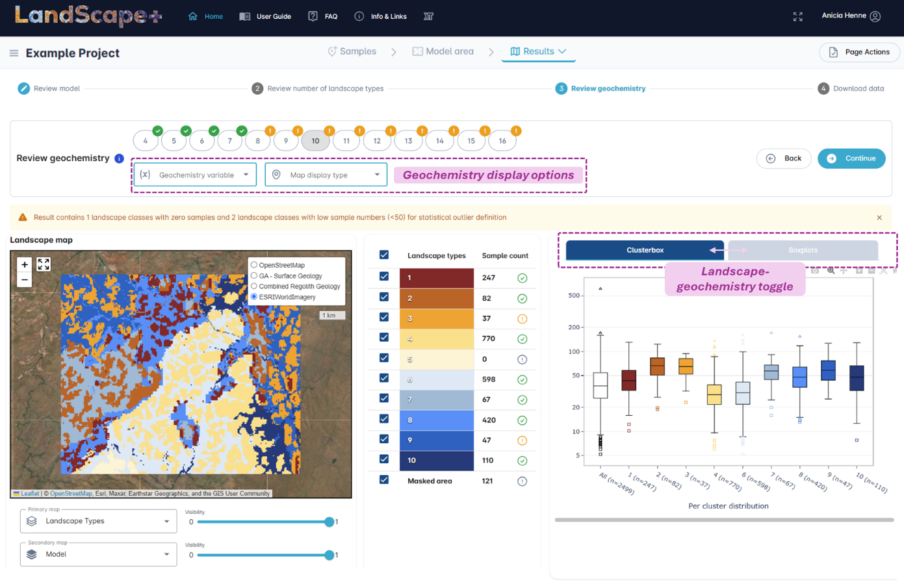Go to step 4 Download data
Image resolution: width=904 pixels, height=588 pixels.
point(851,88)
